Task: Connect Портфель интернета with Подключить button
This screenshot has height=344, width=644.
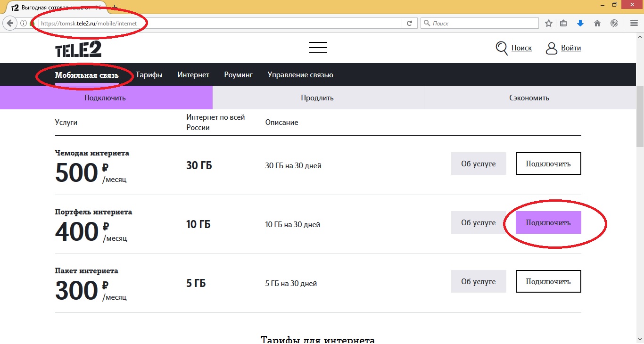Action: click(x=548, y=222)
